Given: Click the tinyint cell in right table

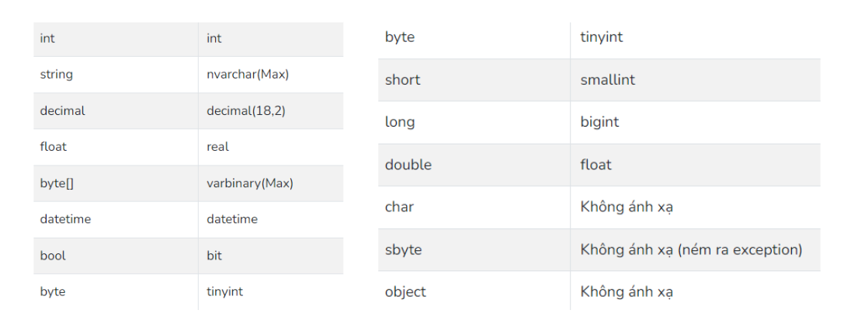Looking at the screenshot, I should (601, 37).
